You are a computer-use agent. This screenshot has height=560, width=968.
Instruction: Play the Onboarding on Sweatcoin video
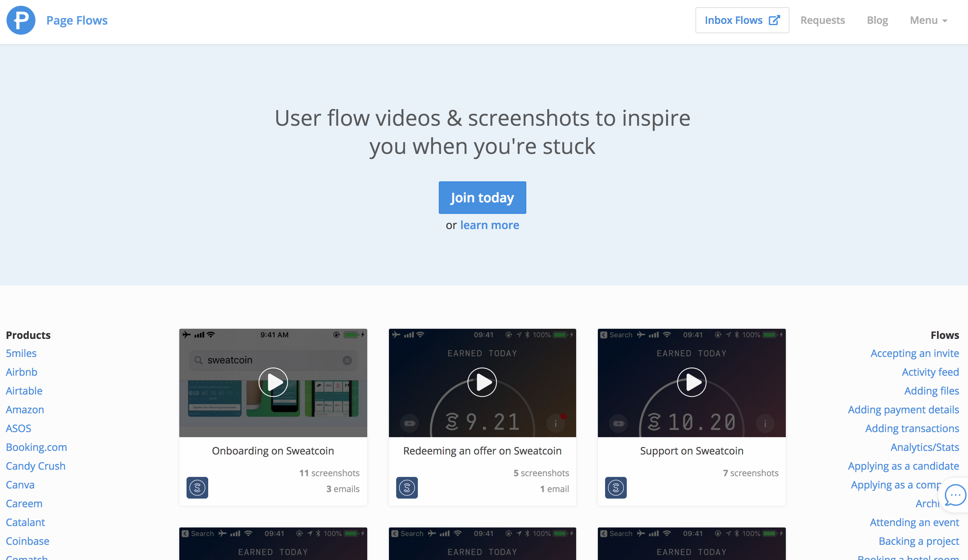(273, 382)
